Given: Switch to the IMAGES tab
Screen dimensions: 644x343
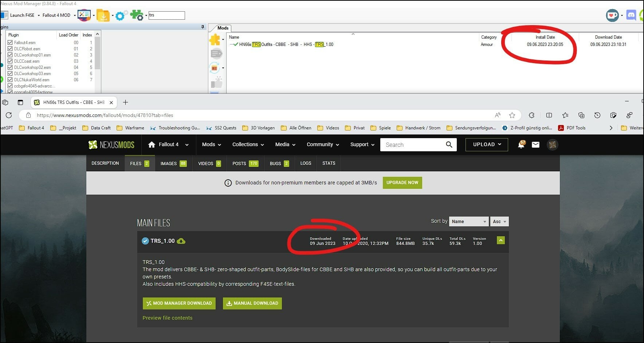Looking at the screenshot, I should [x=173, y=163].
